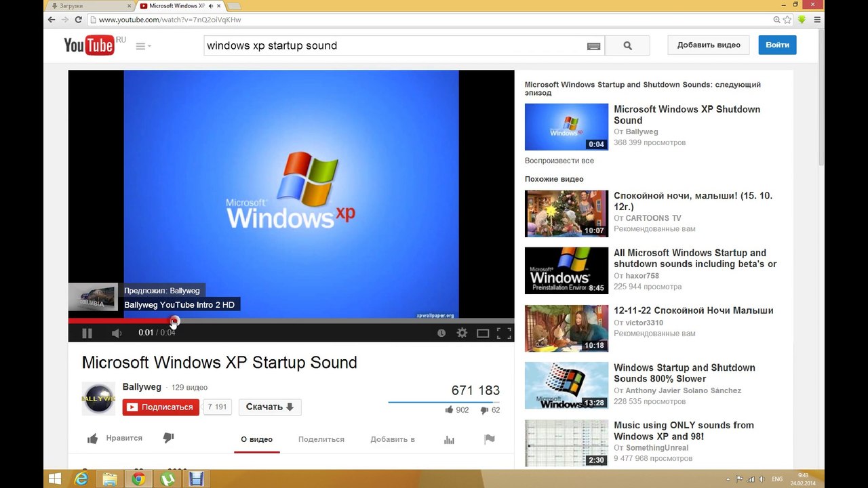Click the CARTOONS TV channel name
Viewport: 868px width, 488px height.
pyautogui.click(x=653, y=218)
